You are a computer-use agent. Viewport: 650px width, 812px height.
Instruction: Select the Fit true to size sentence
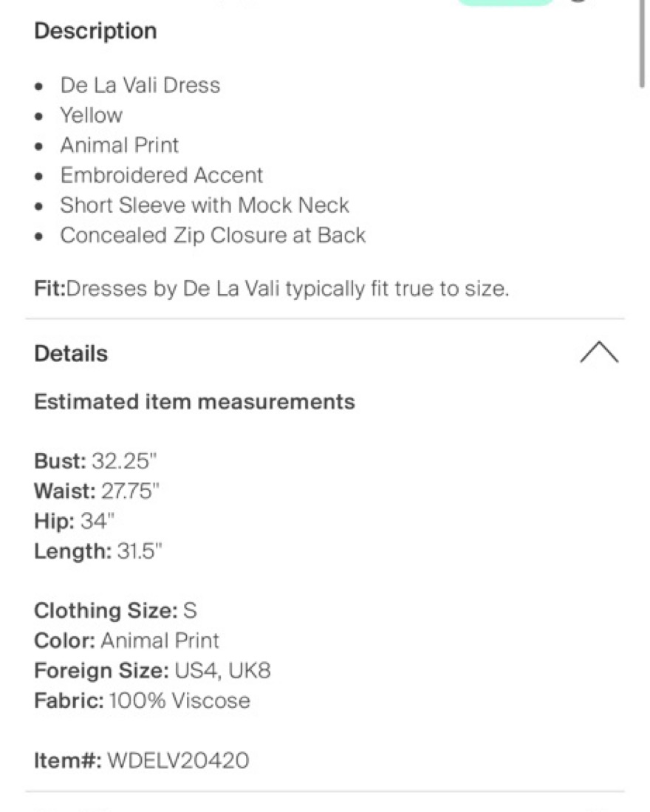(x=272, y=288)
